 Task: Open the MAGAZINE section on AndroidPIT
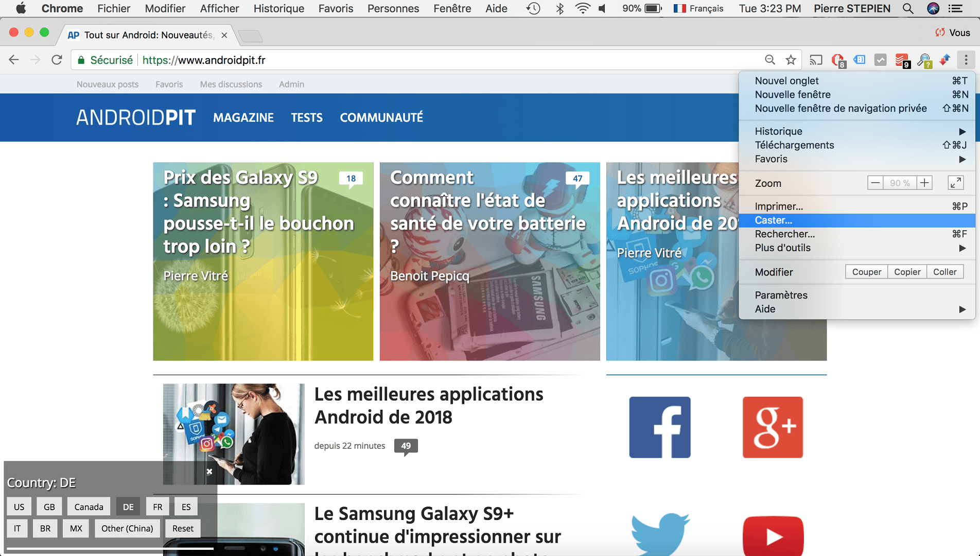[243, 117]
